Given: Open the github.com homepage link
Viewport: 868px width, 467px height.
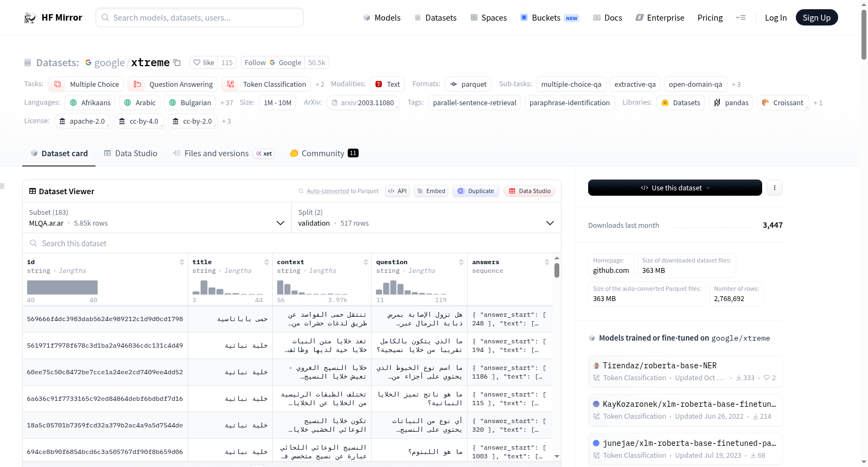Looking at the screenshot, I should click(611, 271).
